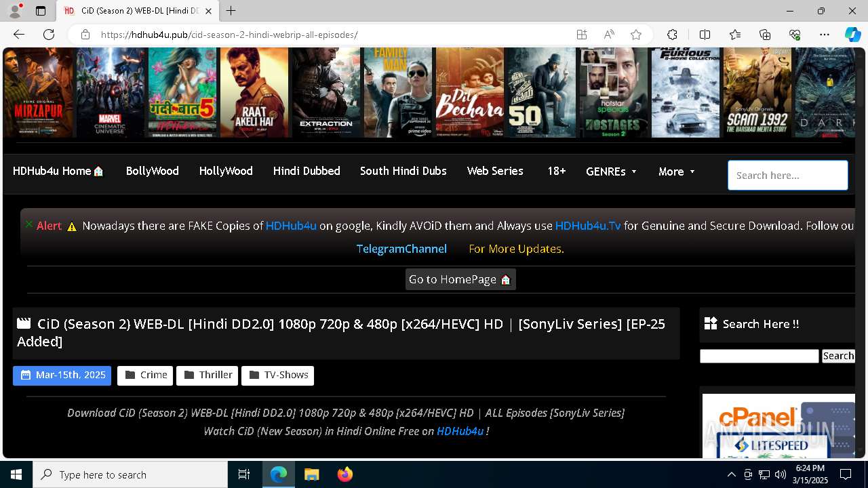Open the Thriller category tag
This screenshot has height=488, width=868.
[x=207, y=375]
